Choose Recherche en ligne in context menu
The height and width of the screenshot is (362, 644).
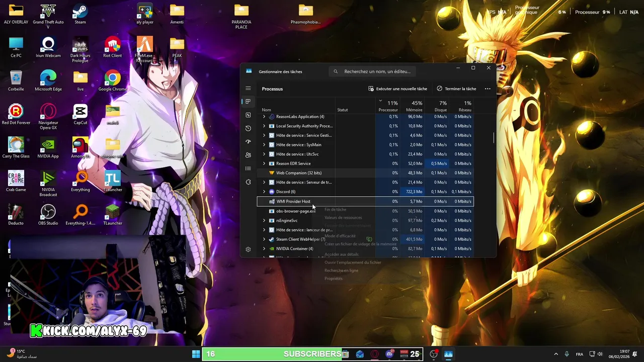[x=341, y=270]
